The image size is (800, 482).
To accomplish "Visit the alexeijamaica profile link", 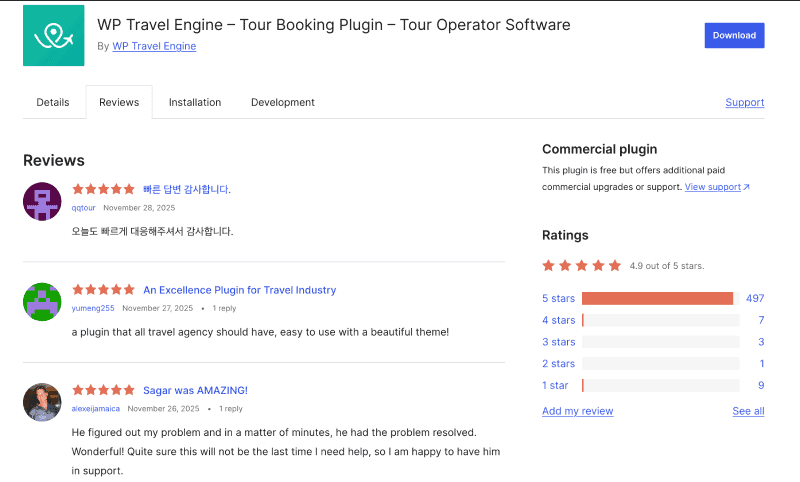I will 95,409.
